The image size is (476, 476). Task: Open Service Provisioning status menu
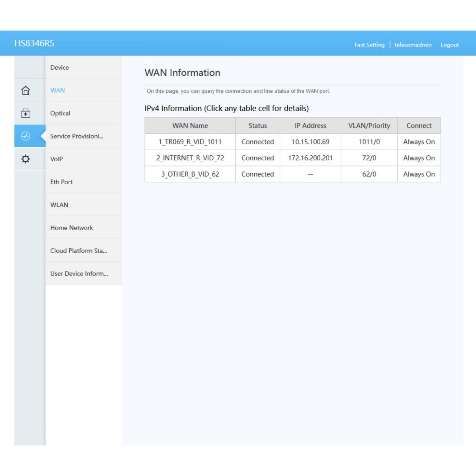tap(77, 136)
